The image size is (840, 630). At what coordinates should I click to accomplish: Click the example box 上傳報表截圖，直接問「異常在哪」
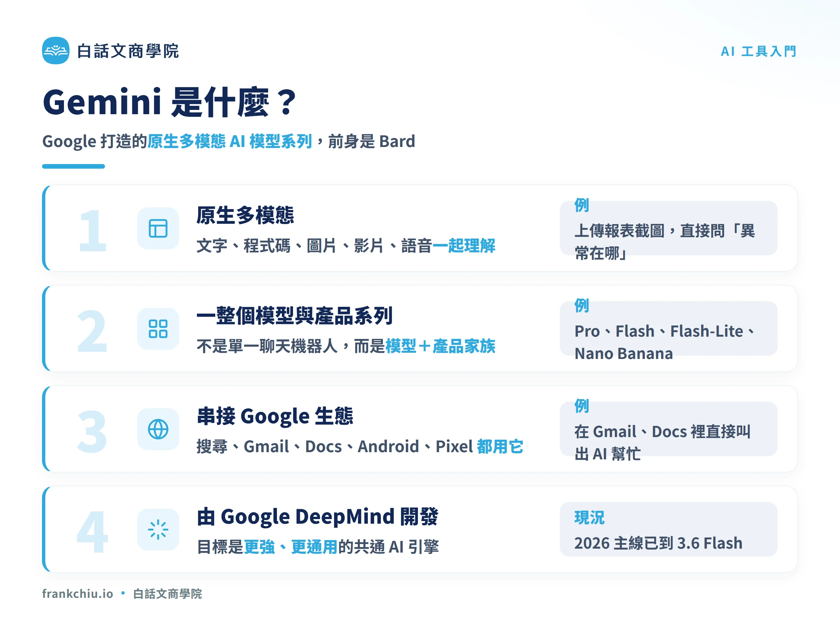(668, 228)
